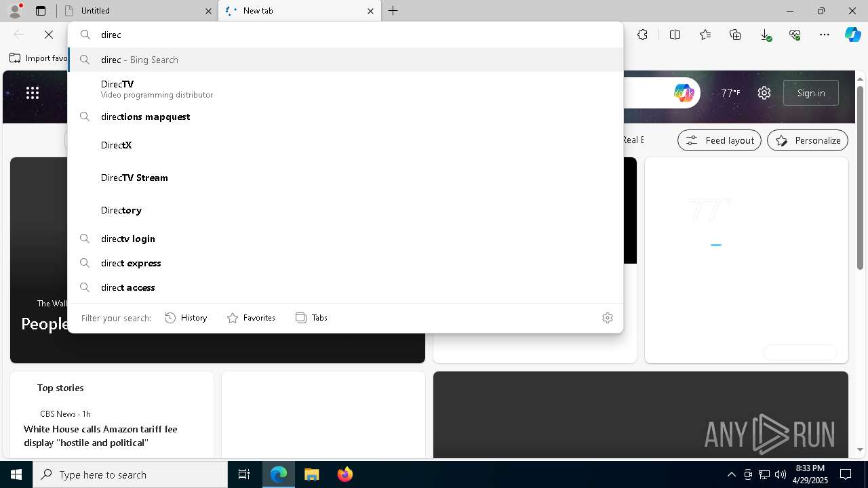Open a new tab with plus button
The image size is (868, 488).
click(393, 11)
